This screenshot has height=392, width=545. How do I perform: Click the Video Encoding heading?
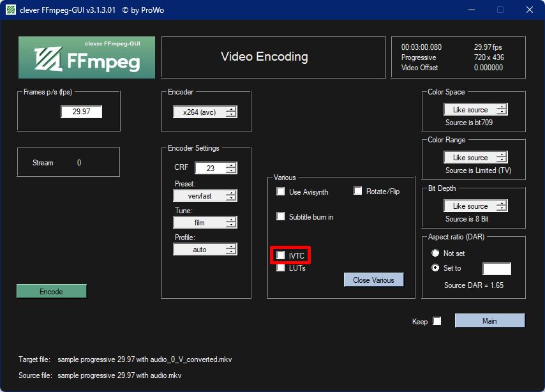pos(264,56)
